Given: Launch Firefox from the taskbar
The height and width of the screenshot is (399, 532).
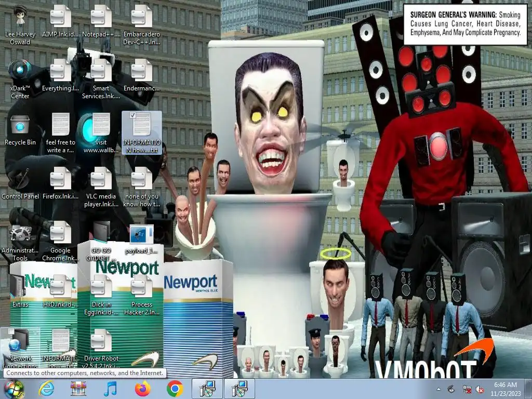Looking at the screenshot, I should 142,389.
